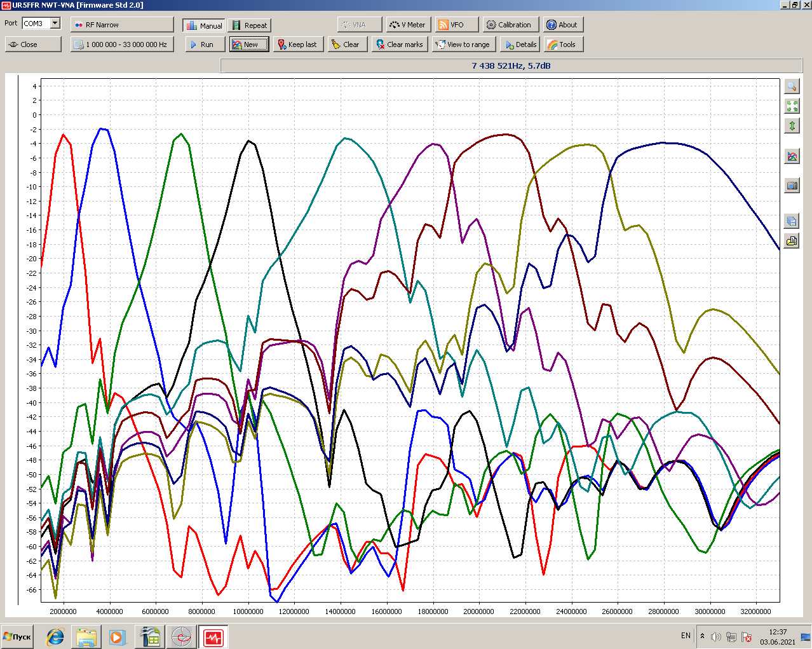Click the copy-to-clipboard icon in right sidebar
Image resolution: width=812 pixels, height=649 pixels.
click(792, 221)
